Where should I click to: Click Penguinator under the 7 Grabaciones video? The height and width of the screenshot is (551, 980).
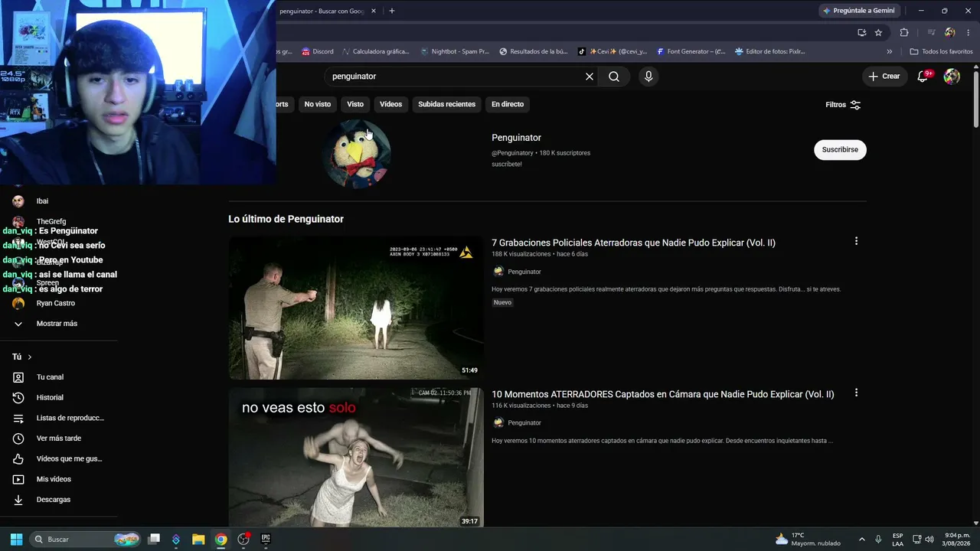(524, 272)
